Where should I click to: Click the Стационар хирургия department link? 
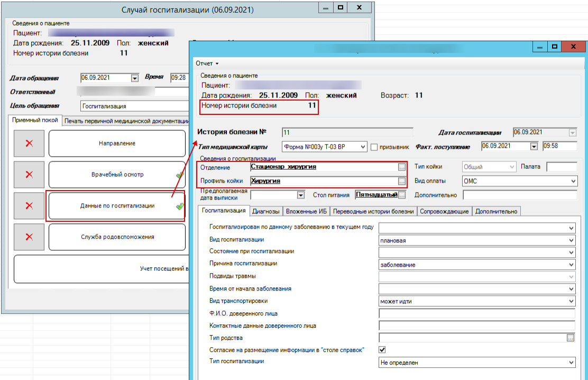(x=283, y=166)
